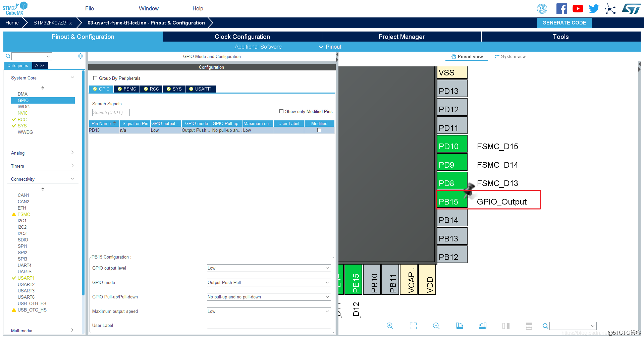Open the settings gear icon in categories panel
This screenshot has width=644, height=339.
[80, 56]
